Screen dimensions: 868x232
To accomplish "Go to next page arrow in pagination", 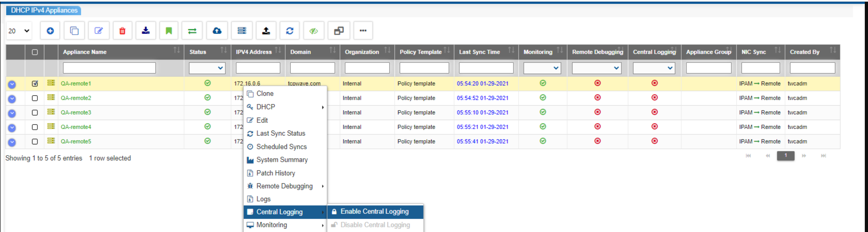I will point(804,155).
